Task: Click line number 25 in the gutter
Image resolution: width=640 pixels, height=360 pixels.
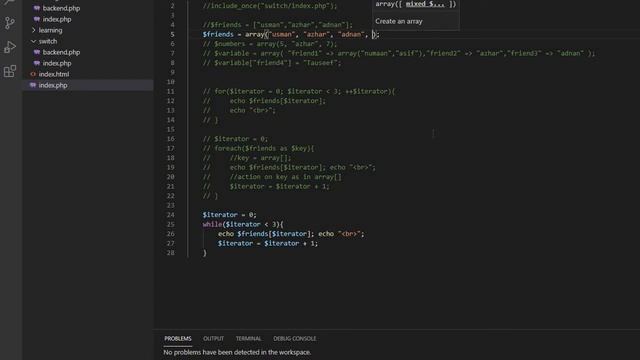Action: [x=171, y=224]
